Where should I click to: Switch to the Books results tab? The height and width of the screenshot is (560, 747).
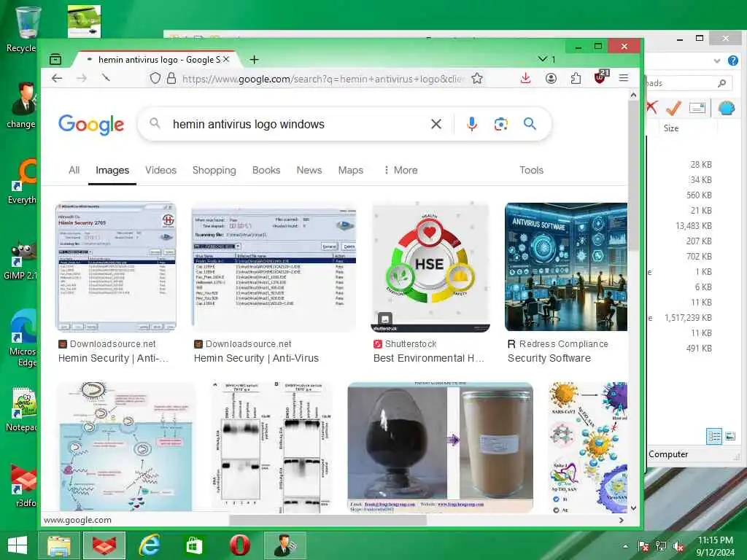tap(266, 171)
